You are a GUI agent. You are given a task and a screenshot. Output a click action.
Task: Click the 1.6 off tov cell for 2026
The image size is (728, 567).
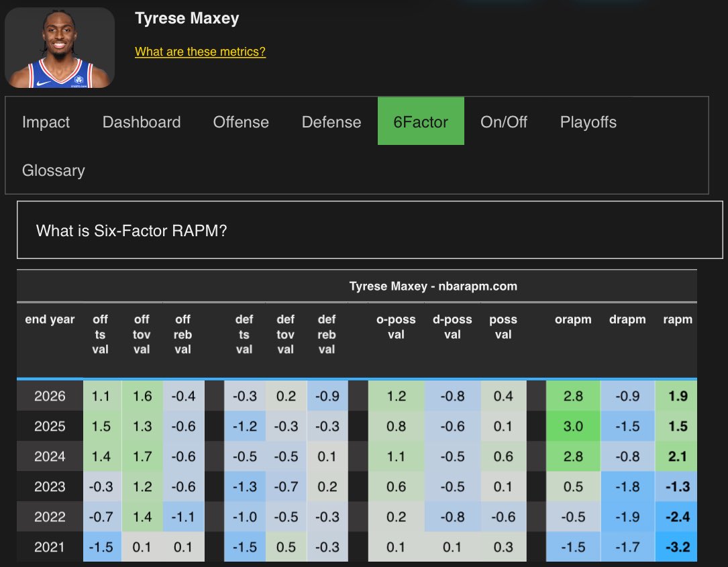coord(142,396)
